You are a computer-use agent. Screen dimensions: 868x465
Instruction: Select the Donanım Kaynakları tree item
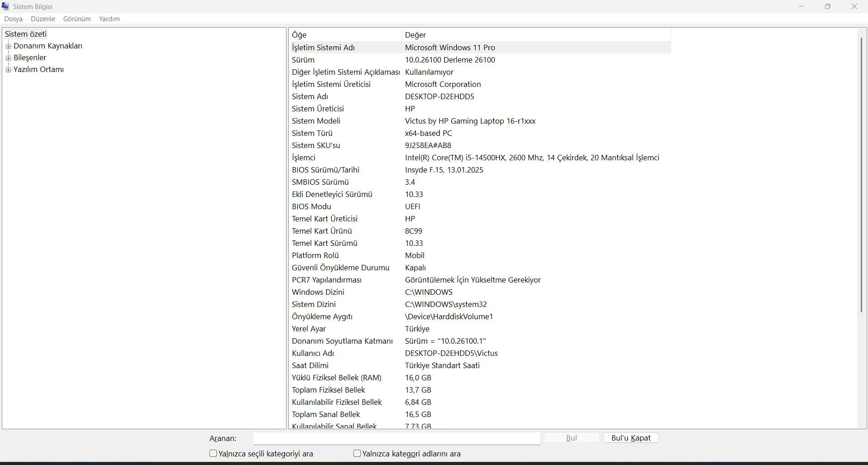(x=48, y=46)
